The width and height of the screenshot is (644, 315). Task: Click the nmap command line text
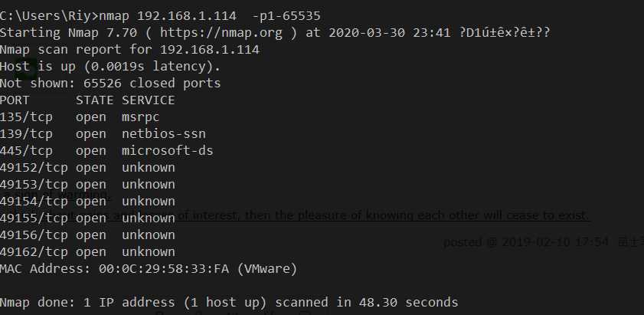[x=160, y=16]
